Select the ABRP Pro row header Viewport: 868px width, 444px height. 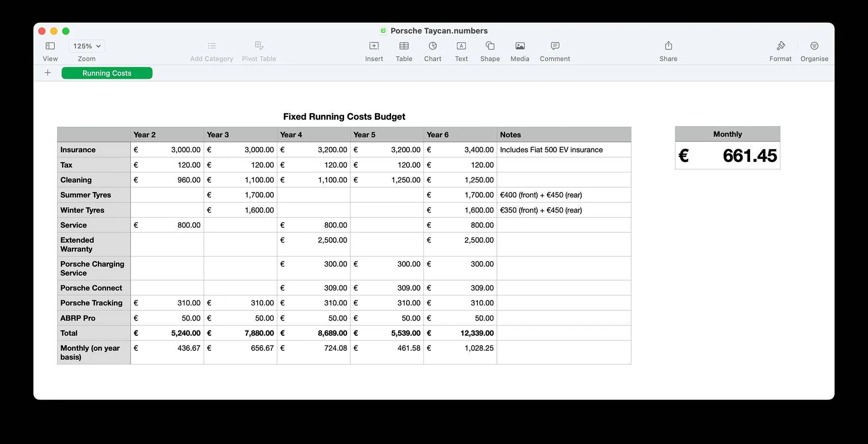(x=94, y=318)
